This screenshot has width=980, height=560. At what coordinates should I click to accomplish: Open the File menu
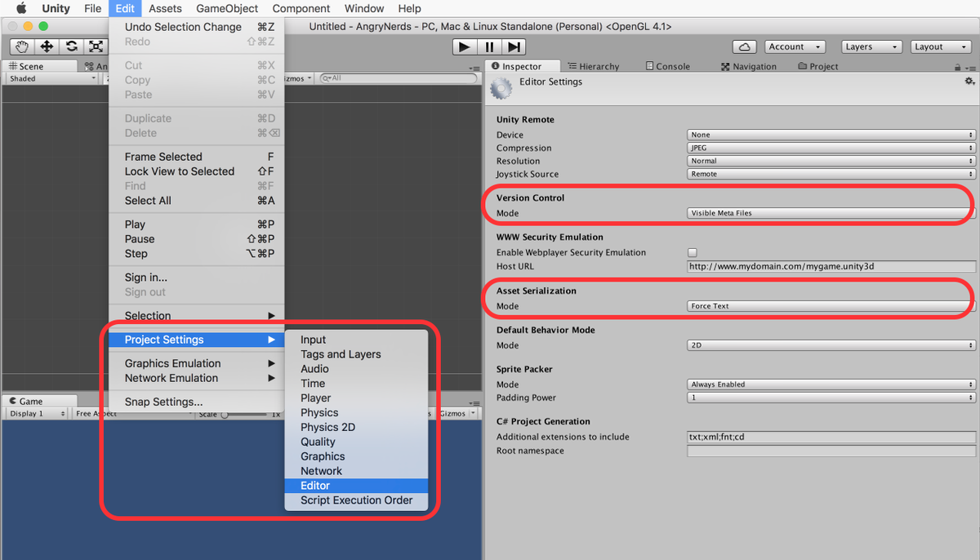tap(93, 8)
